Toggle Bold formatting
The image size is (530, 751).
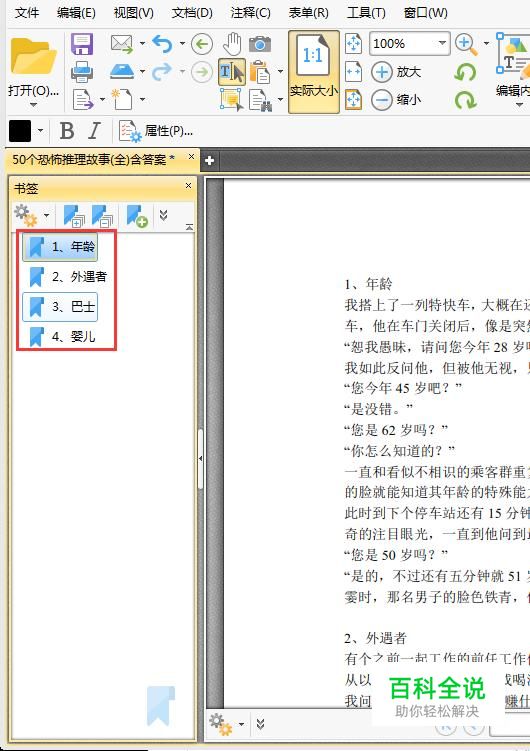67,130
